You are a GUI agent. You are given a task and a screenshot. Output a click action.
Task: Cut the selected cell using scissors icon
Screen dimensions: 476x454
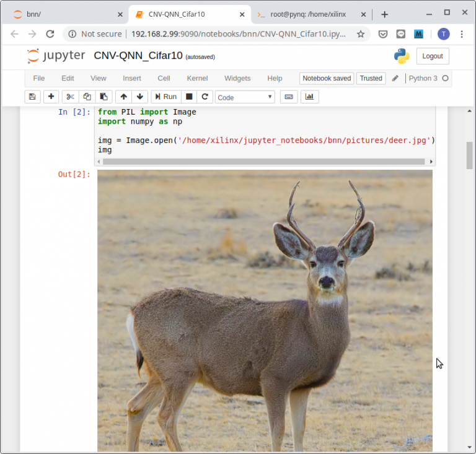click(70, 97)
